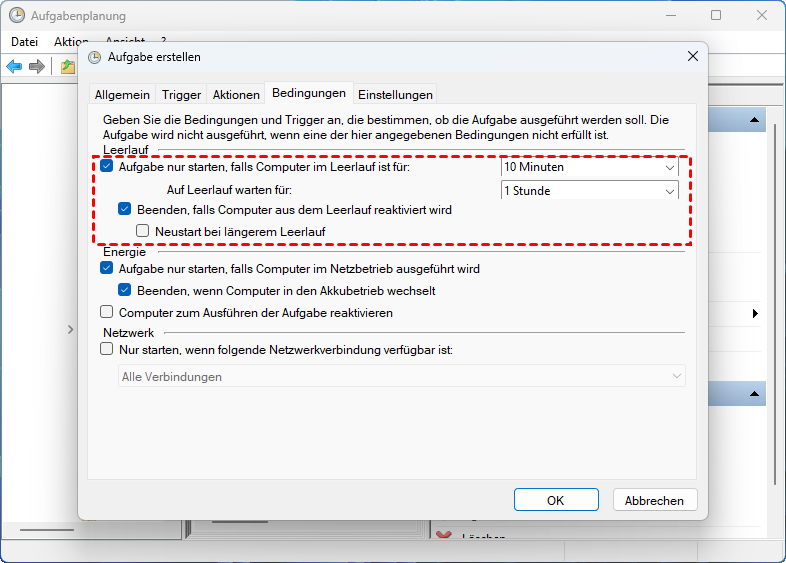This screenshot has width=786, height=563.
Task: Click the clock icon beside Aufgabe erstellen
Action: pos(96,57)
